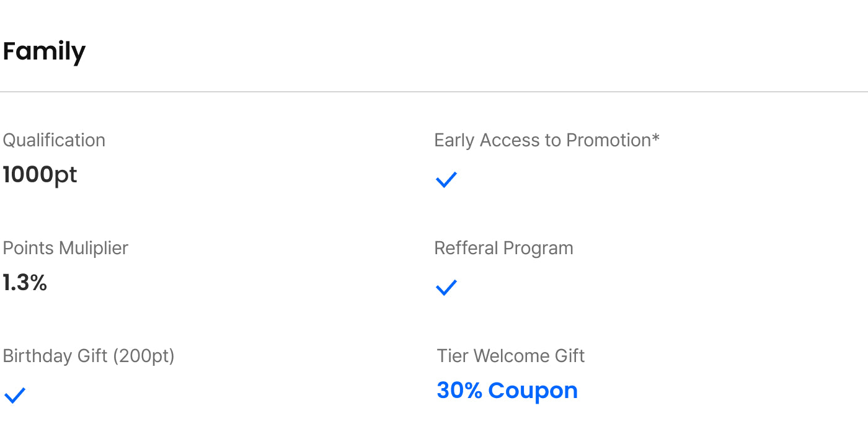The height and width of the screenshot is (434, 868).
Task: Open the 30% Coupon link
Action: (507, 391)
